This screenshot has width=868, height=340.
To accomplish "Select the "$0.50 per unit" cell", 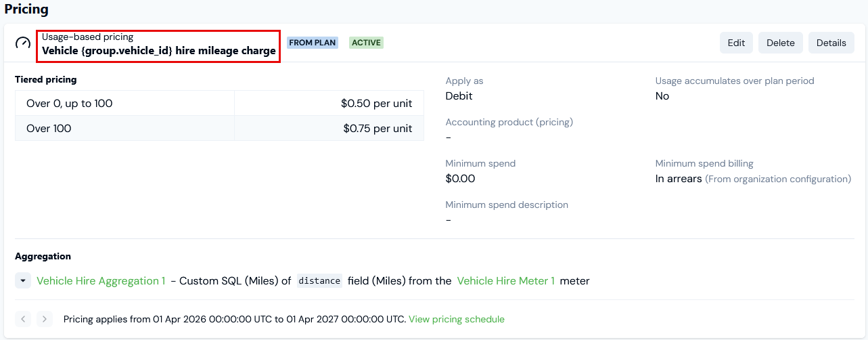I will (329, 104).
